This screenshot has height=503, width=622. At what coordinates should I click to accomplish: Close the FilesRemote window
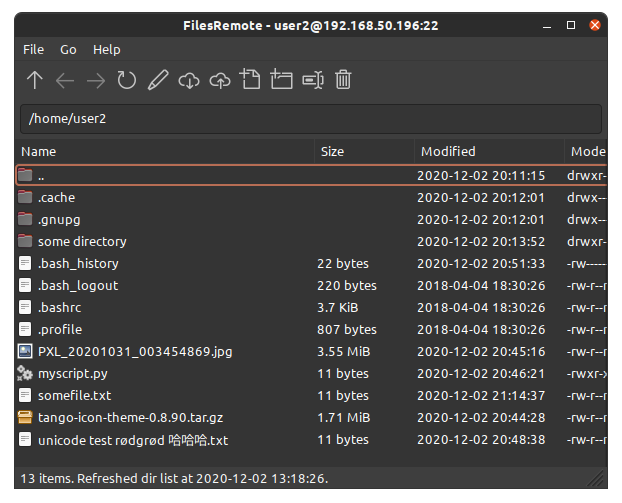point(595,25)
